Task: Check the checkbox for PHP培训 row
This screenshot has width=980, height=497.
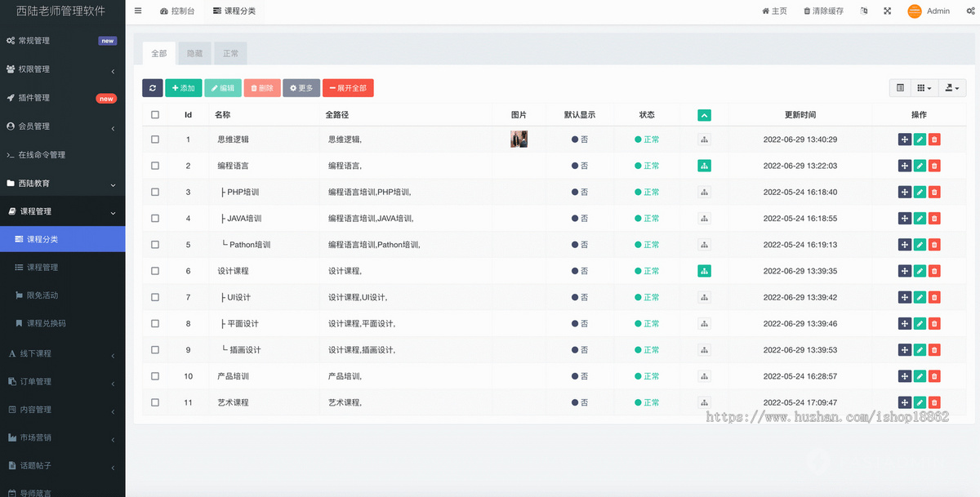Action: click(x=154, y=191)
